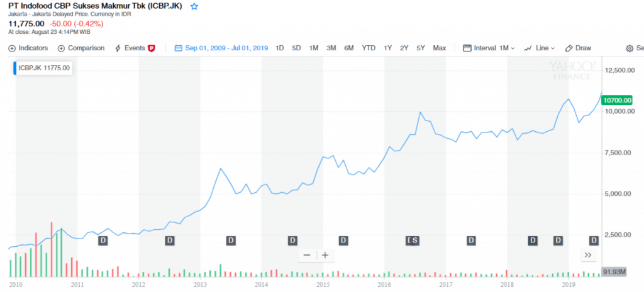644x292 pixels.
Task: Select the 5D range
Action: click(297, 48)
